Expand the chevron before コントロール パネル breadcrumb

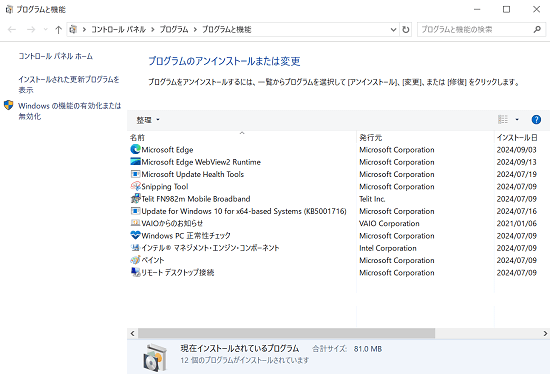[84, 29]
